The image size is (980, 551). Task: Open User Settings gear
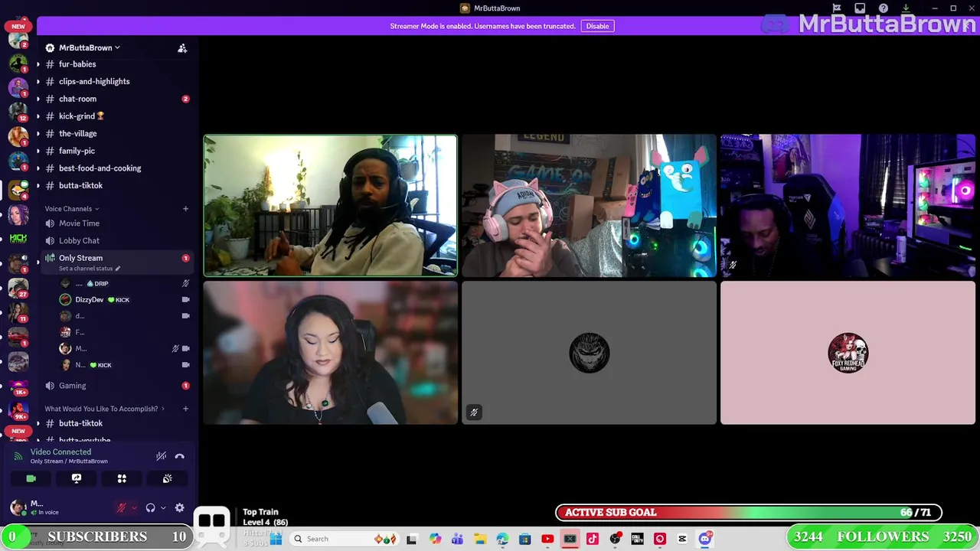(x=179, y=507)
